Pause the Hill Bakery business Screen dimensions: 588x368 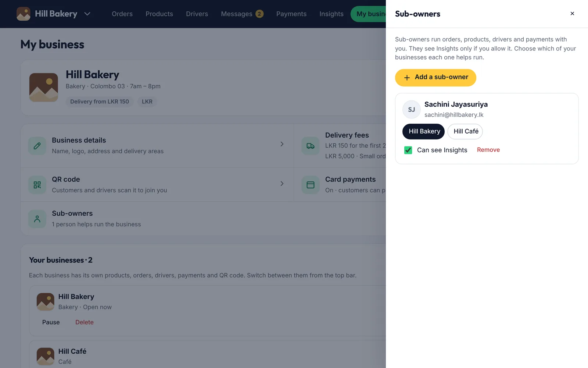[51, 322]
